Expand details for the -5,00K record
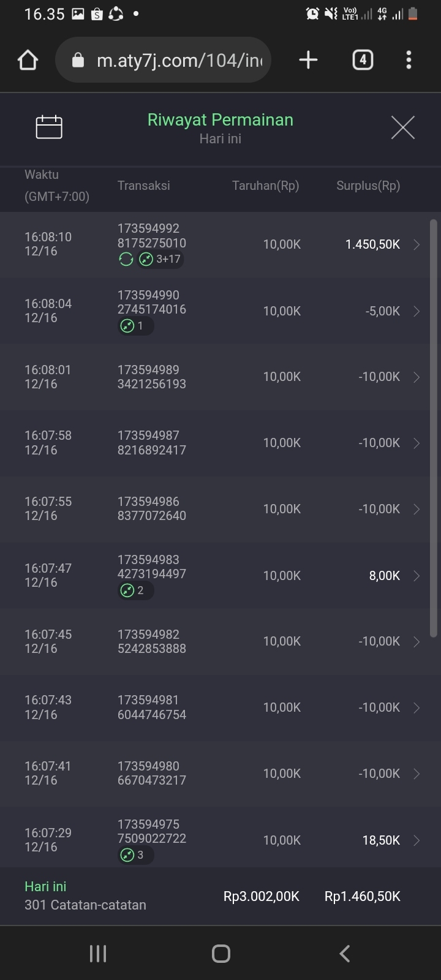 tap(417, 311)
